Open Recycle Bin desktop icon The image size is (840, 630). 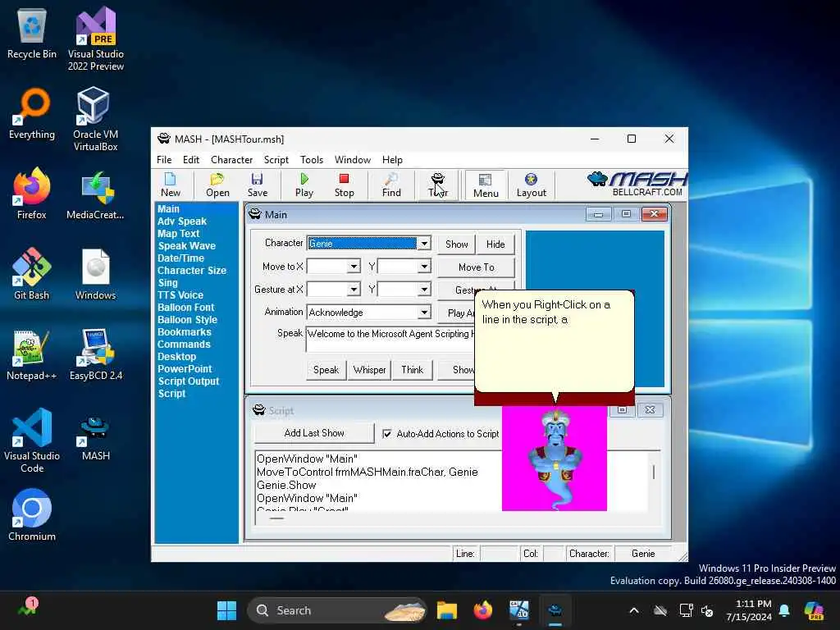click(32, 34)
